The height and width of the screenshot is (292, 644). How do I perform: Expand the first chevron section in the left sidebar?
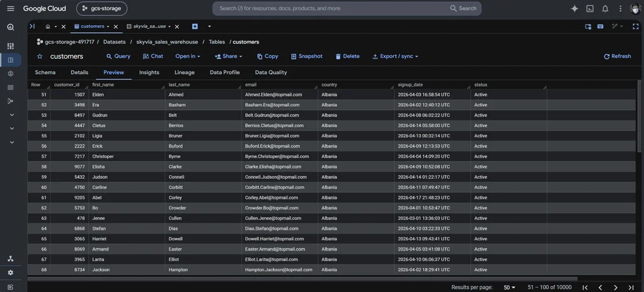tap(11, 115)
